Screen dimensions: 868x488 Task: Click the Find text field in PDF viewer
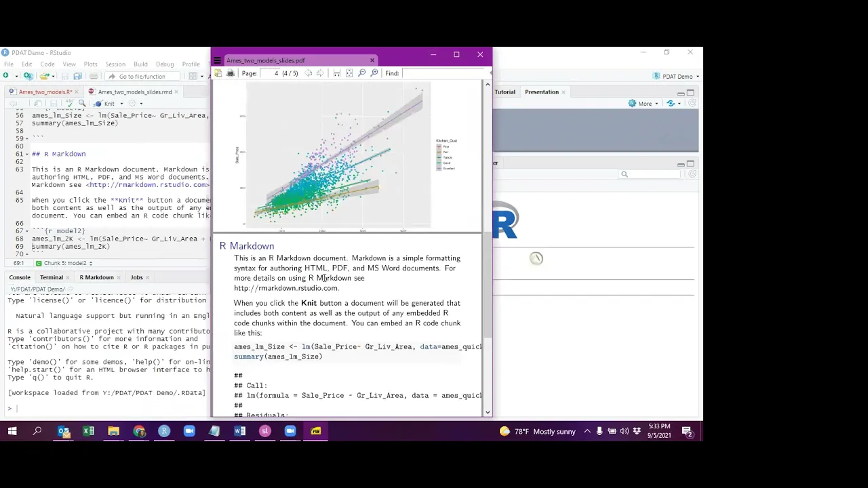click(x=442, y=73)
